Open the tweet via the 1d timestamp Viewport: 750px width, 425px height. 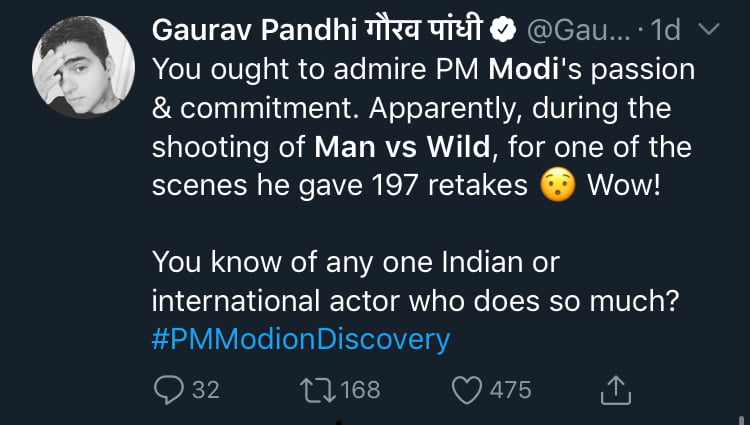tap(664, 32)
